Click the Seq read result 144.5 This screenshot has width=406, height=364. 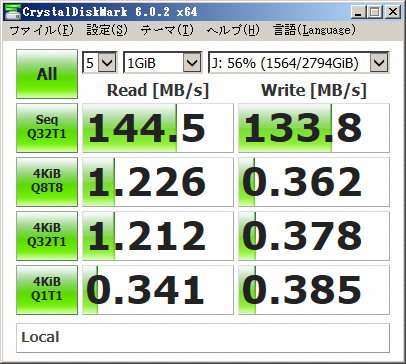[158, 128]
